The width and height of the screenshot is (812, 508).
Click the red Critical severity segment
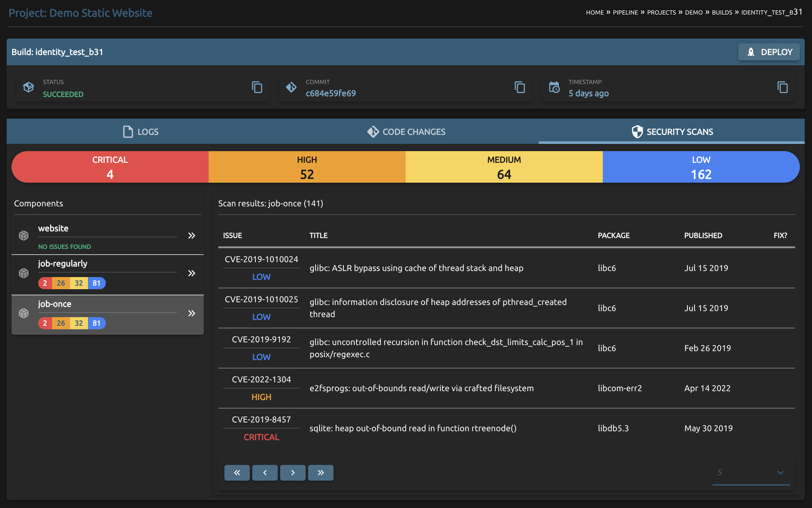pyautogui.click(x=110, y=167)
